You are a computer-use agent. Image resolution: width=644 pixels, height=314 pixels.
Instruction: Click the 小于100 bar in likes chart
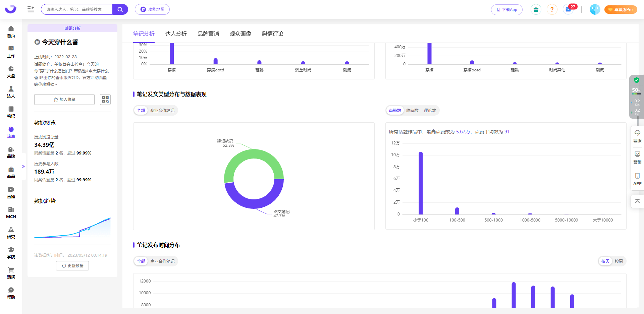[x=421, y=183]
